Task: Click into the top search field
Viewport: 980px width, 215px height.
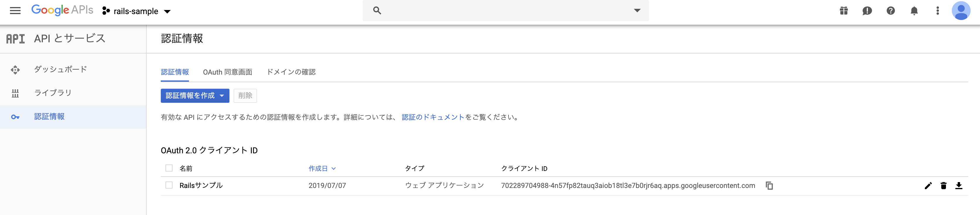Action: click(x=502, y=11)
